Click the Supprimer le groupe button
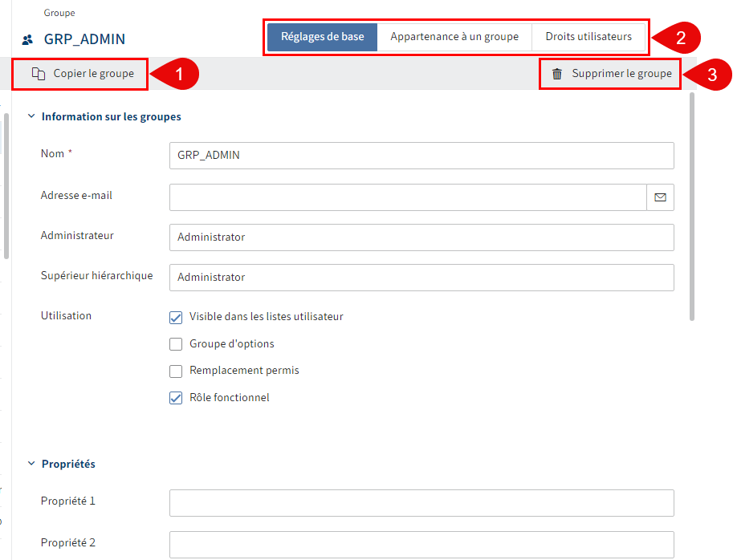Screen dimensions: 733x560 tap(610, 73)
